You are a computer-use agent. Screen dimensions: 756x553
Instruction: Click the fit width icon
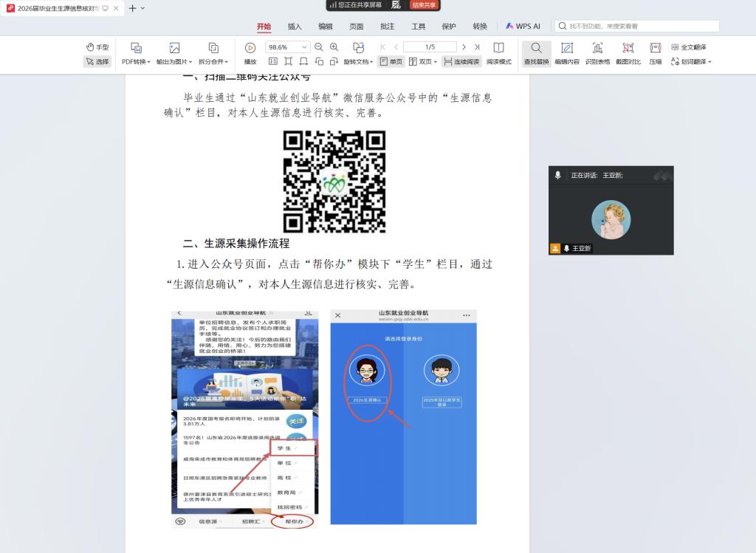pos(303,61)
